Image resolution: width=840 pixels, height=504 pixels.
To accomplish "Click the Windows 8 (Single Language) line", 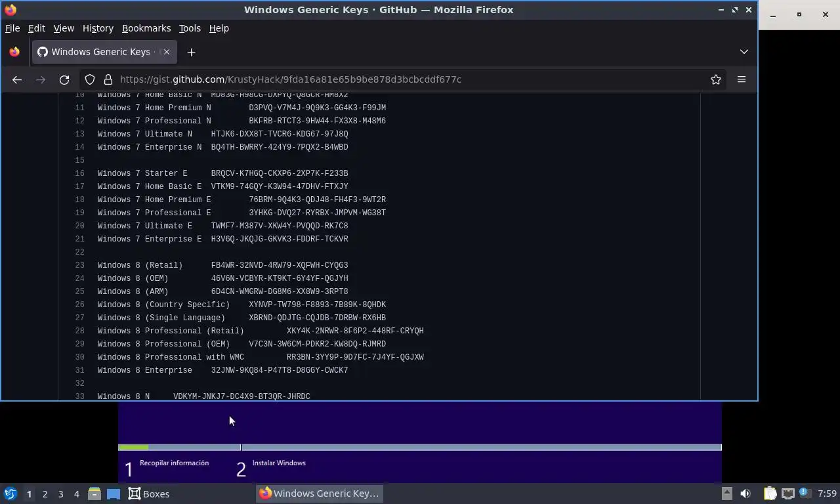I will coord(241,318).
